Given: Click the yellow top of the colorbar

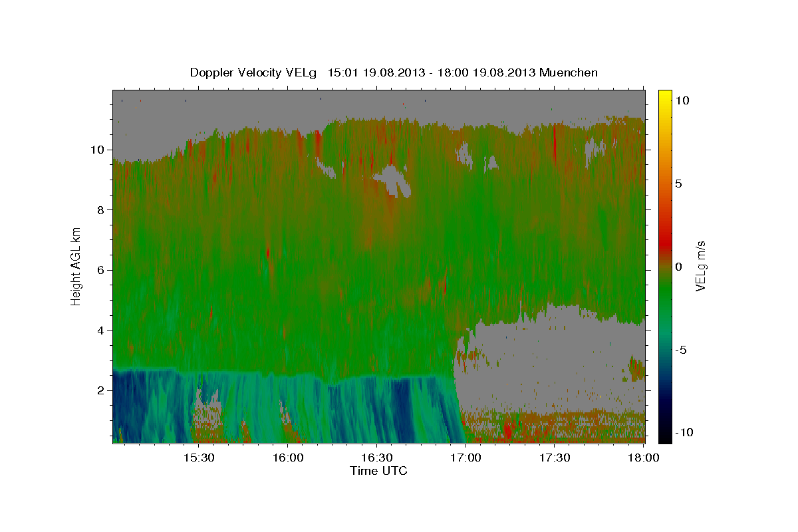Looking at the screenshot, I should pos(664,96).
